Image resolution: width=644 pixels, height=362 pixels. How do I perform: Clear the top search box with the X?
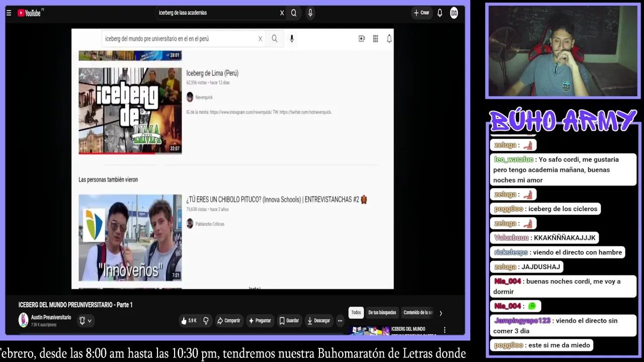(282, 13)
